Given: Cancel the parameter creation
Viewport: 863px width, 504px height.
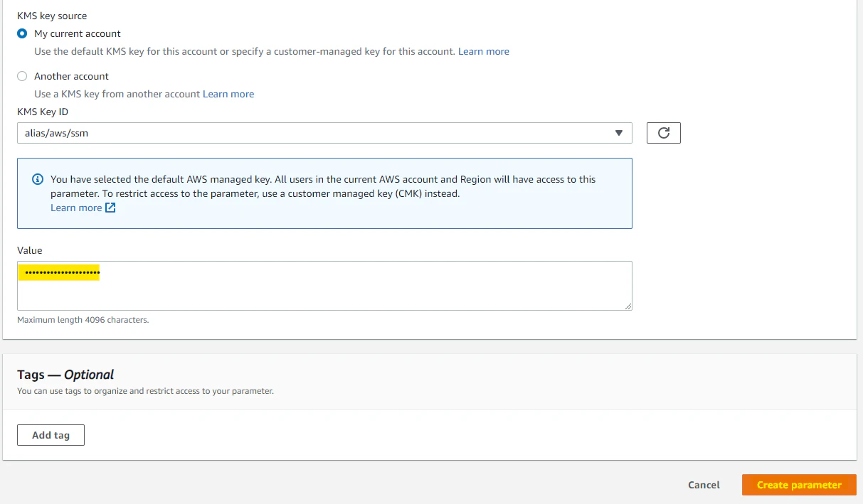Looking at the screenshot, I should pos(704,485).
